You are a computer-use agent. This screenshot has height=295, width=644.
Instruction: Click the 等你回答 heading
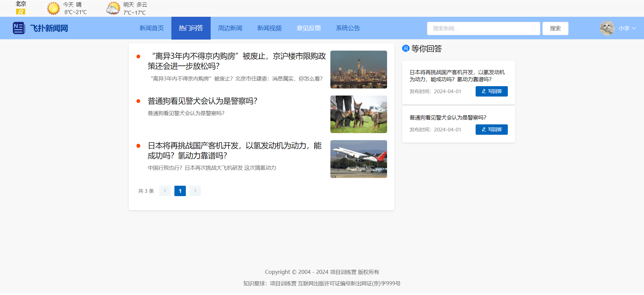[x=427, y=49]
